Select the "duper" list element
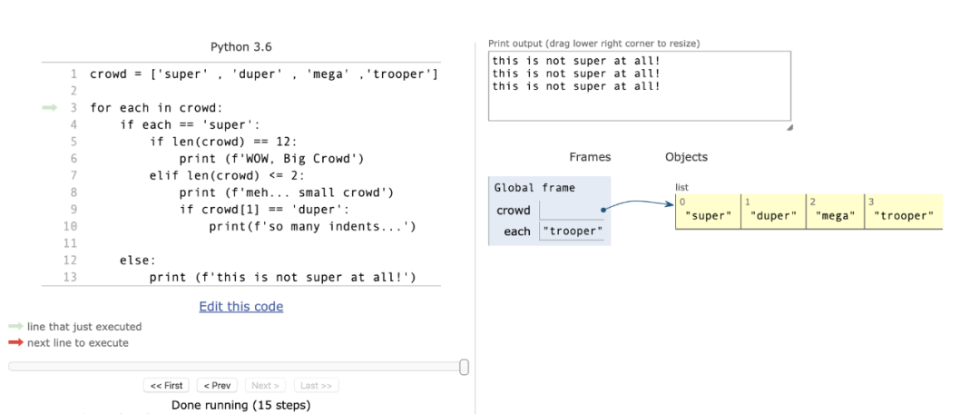 coord(774,216)
